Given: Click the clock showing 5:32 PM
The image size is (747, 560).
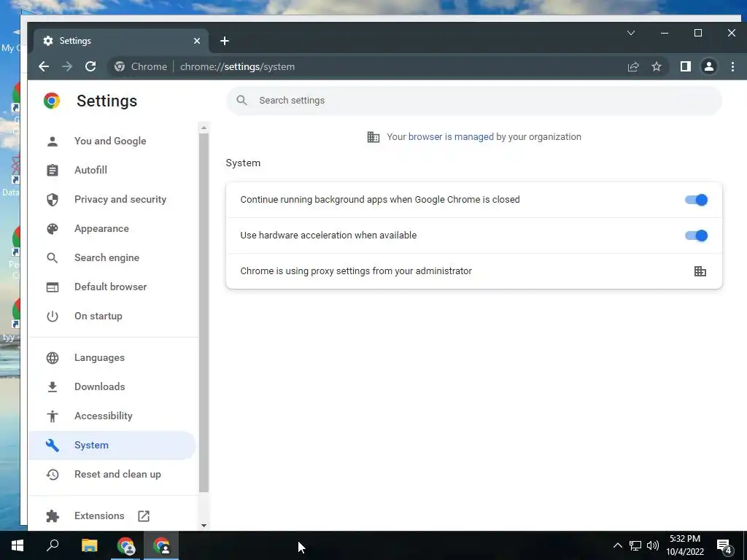Looking at the screenshot, I should (x=685, y=545).
